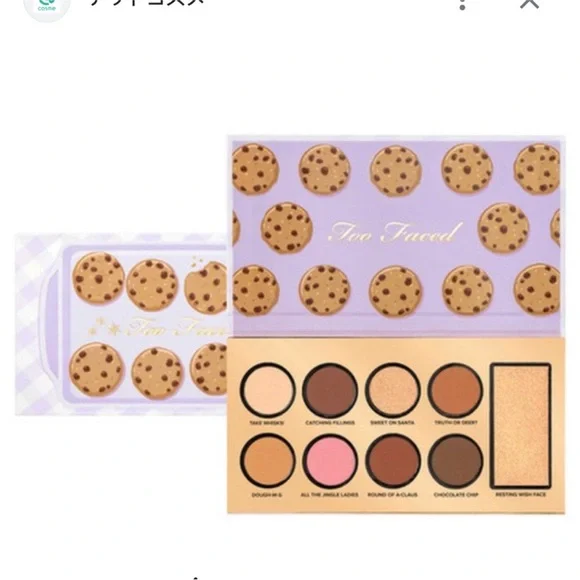
Task: Click the Resting Wish Face highlighter pan
Action: point(520,426)
